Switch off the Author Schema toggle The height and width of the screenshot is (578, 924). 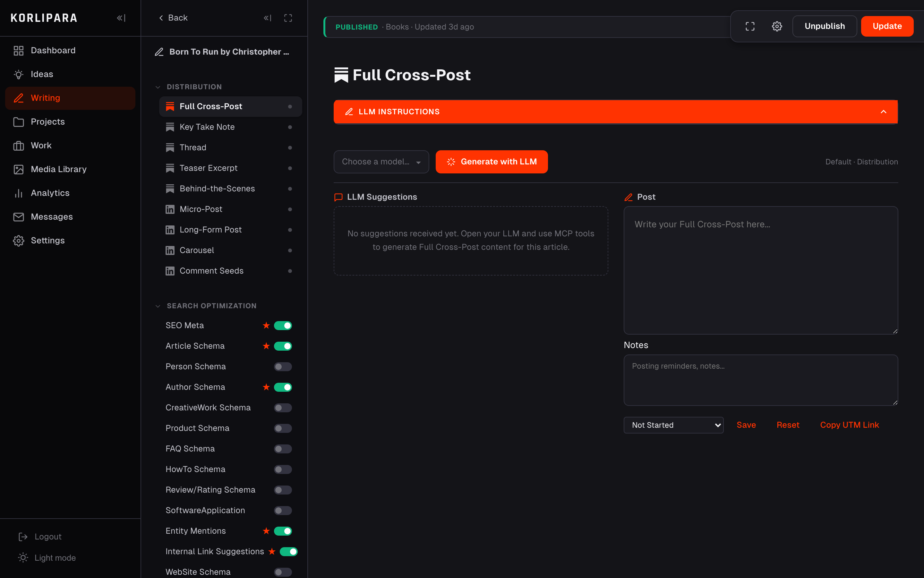coord(283,387)
